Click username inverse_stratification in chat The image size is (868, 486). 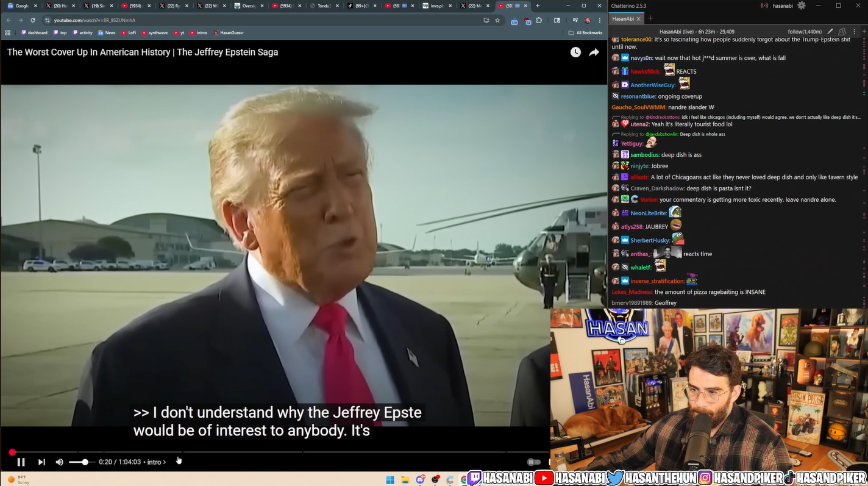click(658, 281)
